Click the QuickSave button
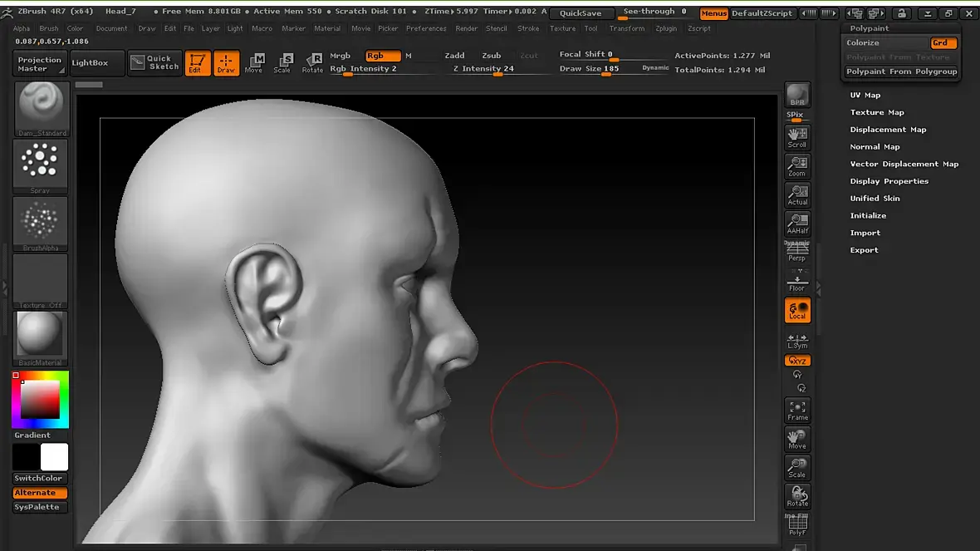Image resolution: width=980 pixels, height=551 pixels. coord(581,13)
